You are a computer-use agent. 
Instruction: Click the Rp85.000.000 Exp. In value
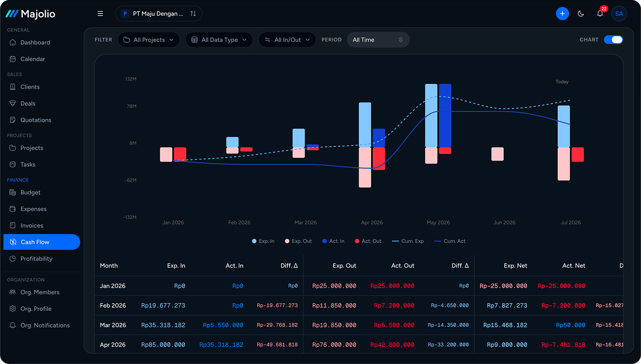pyautogui.click(x=163, y=345)
